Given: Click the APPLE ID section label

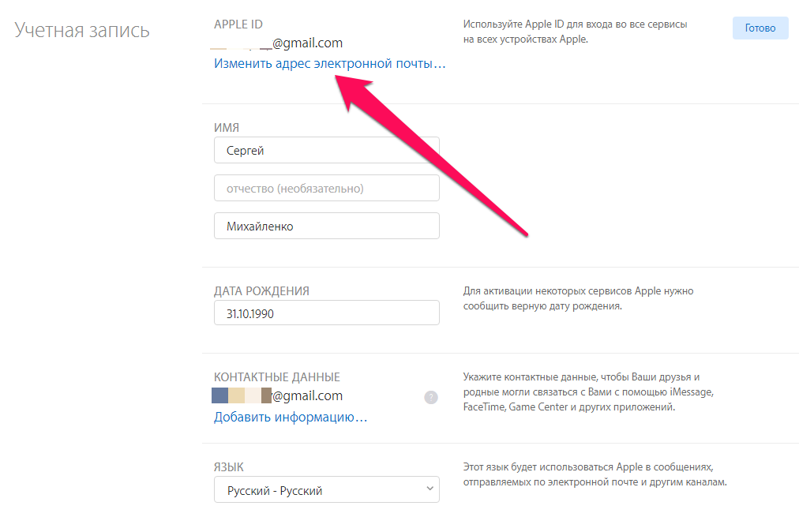Looking at the screenshot, I should [x=238, y=25].
